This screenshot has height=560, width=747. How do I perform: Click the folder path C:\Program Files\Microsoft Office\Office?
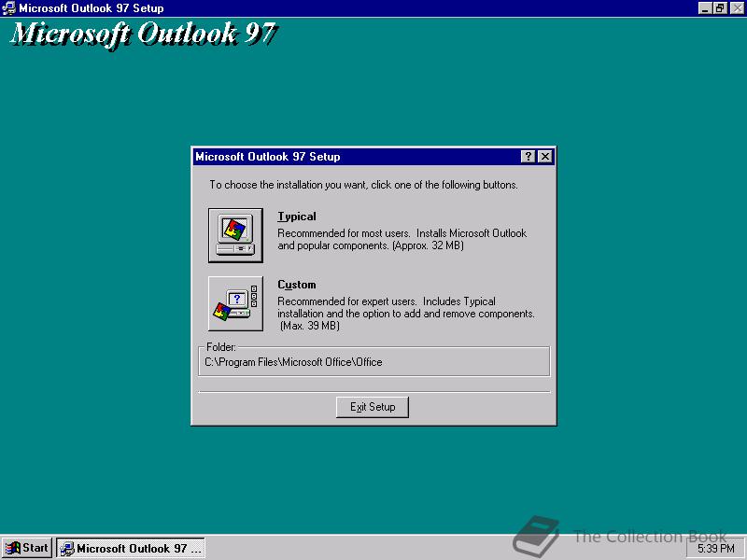pos(293,362)
